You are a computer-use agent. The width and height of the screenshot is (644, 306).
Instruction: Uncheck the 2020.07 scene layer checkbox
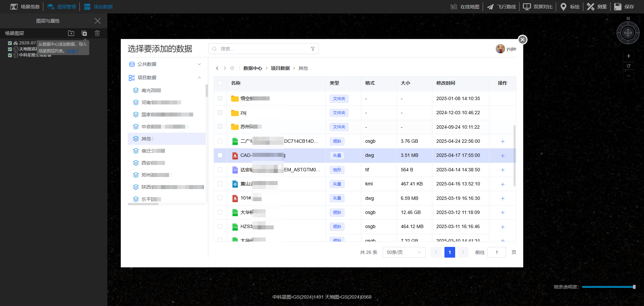click(10, 43)
